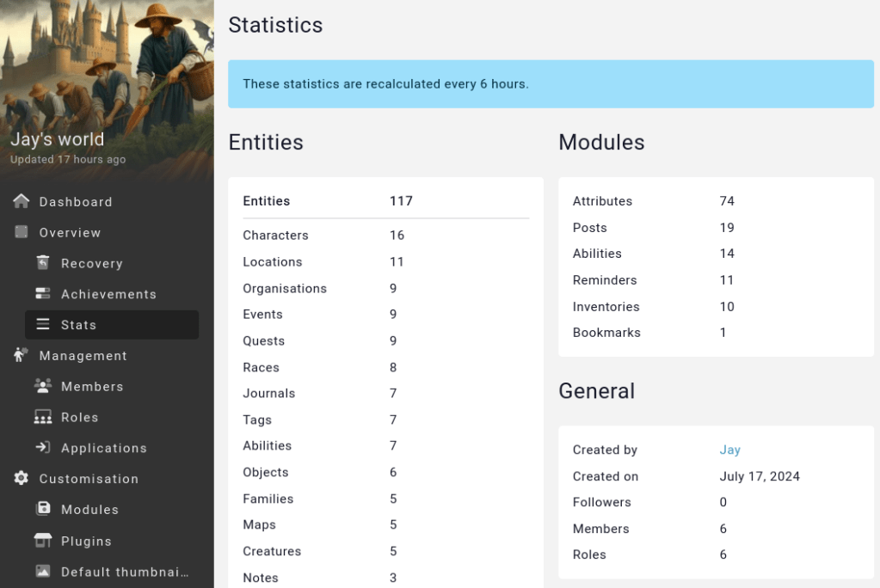Click the Customisation gear icon

click(x=20, y=479)
